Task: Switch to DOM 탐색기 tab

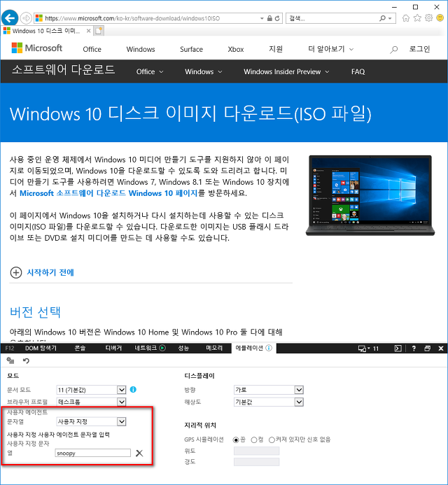Action: [x=41, y=348]
